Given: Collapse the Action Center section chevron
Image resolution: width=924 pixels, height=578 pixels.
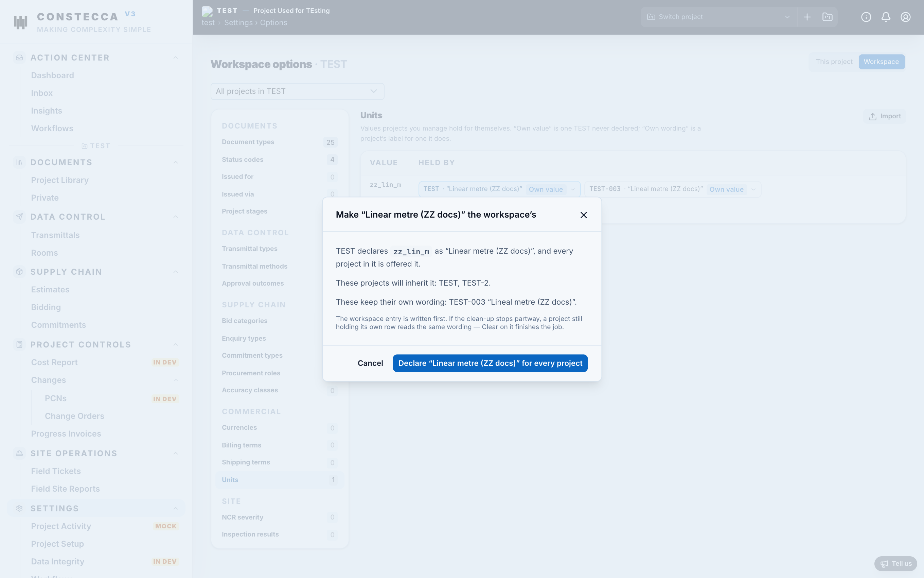Looking at the screenshot, I should 176,58.
